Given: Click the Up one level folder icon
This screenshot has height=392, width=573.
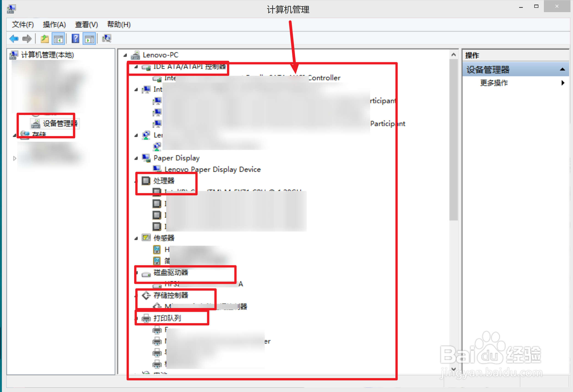Looking at the screenshot, I should coord(45,39).
